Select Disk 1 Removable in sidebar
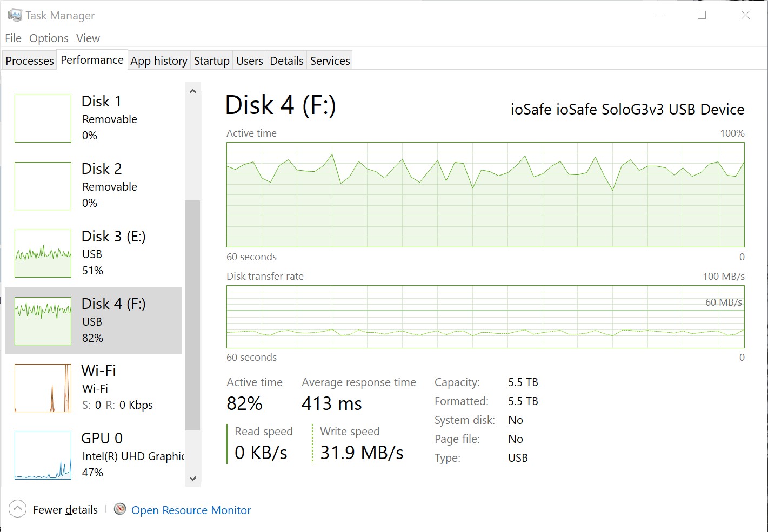 93,118
